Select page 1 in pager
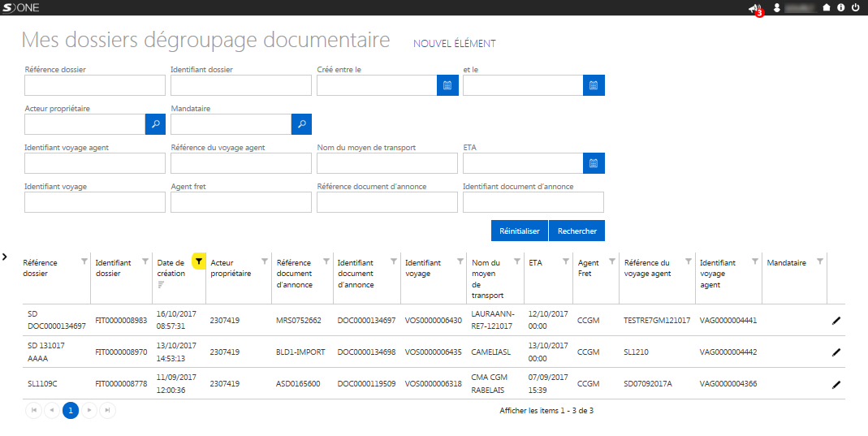Screen dimensions: 868x436 coord(71,411)
